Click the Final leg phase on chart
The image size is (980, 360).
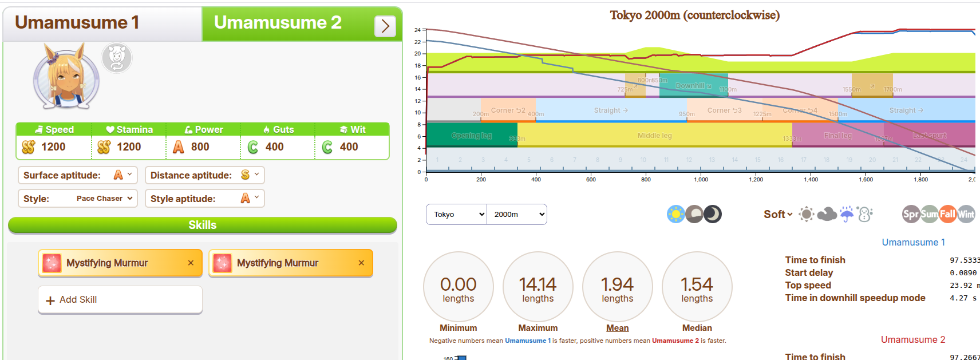[x=838, y=135]
